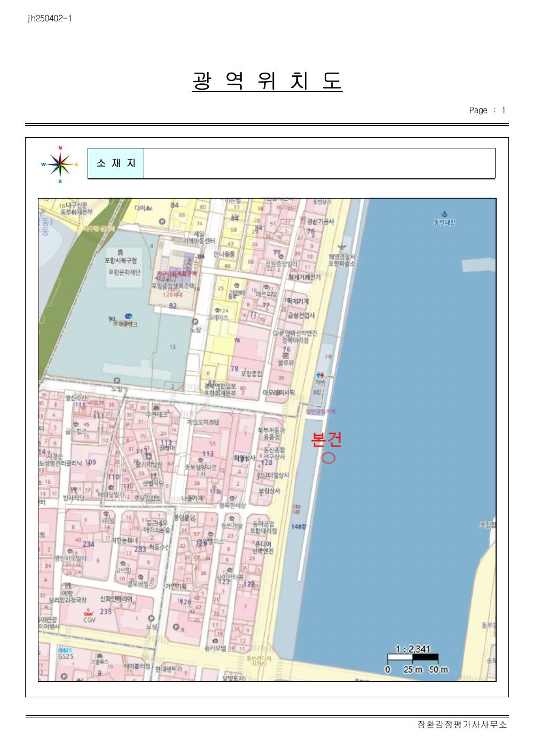This screenshot has width=534, height=756.
Task: Click the 게임오피스텔 map label
Action: (203, 422)
